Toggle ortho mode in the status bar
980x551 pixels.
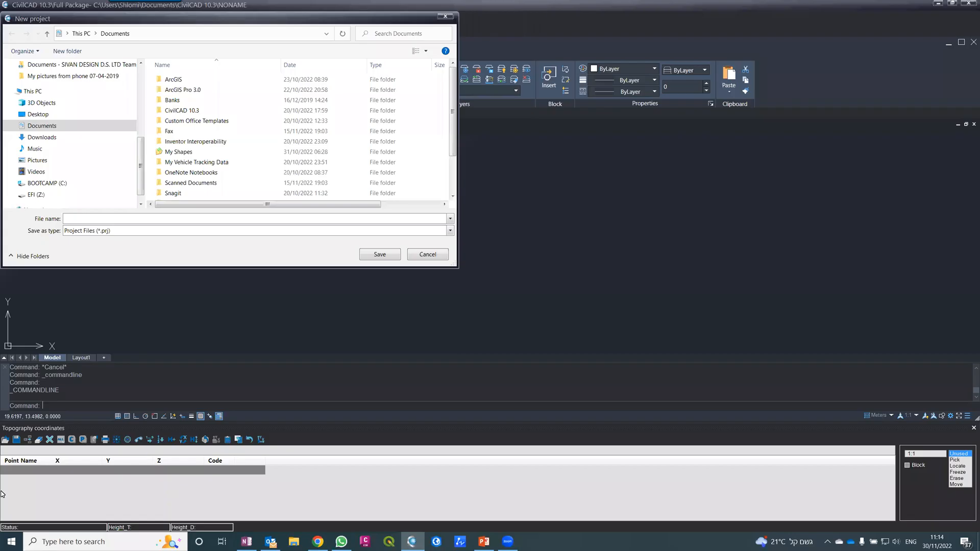[x=136, y=416]
